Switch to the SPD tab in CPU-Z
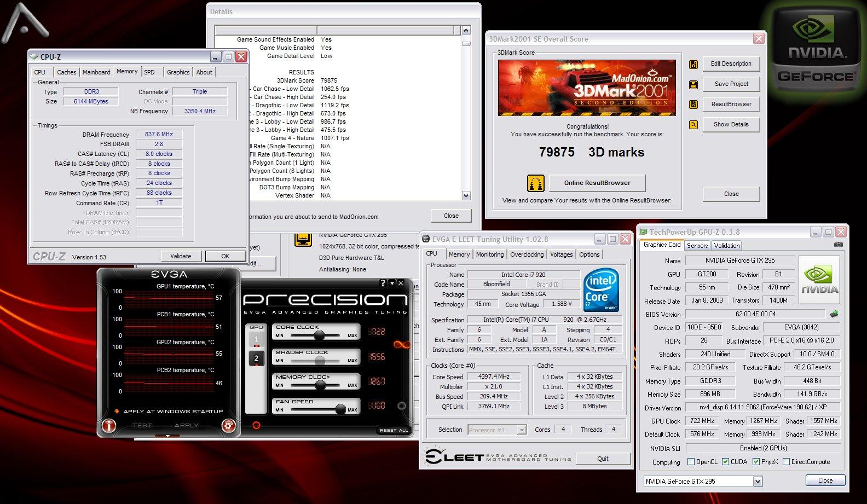Viewport: 867px width, 504px height. [149, 72]
